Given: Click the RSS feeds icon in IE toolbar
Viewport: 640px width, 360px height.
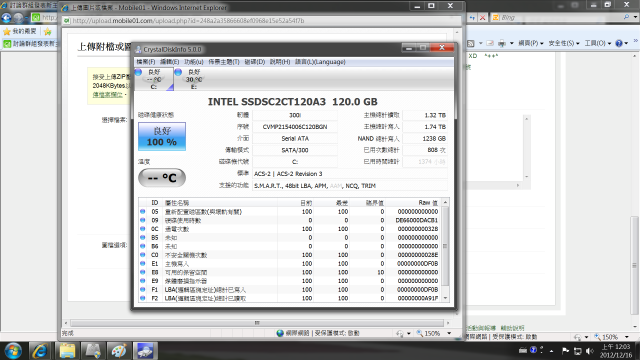Looking at the screenshot, I should [471, 43].
